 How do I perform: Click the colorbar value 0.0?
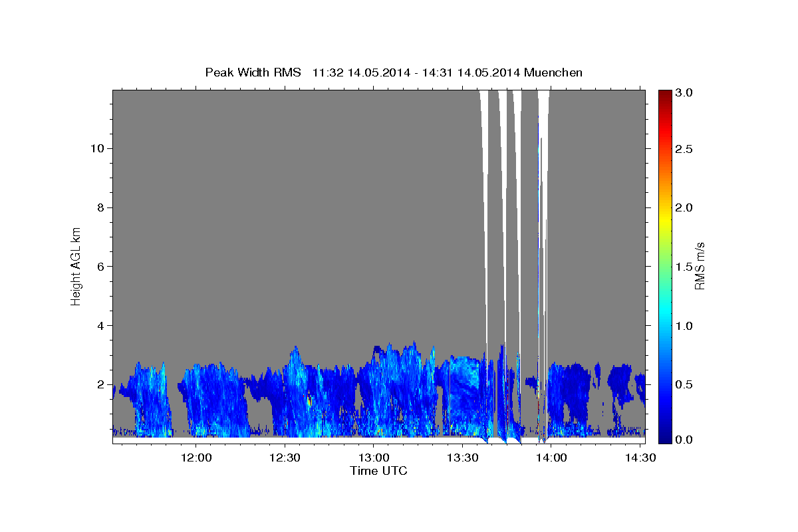[x=684, y=440]
